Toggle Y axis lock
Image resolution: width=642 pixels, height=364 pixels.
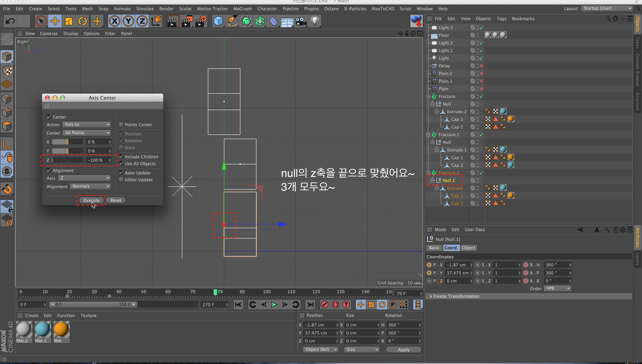coord(128,21)
